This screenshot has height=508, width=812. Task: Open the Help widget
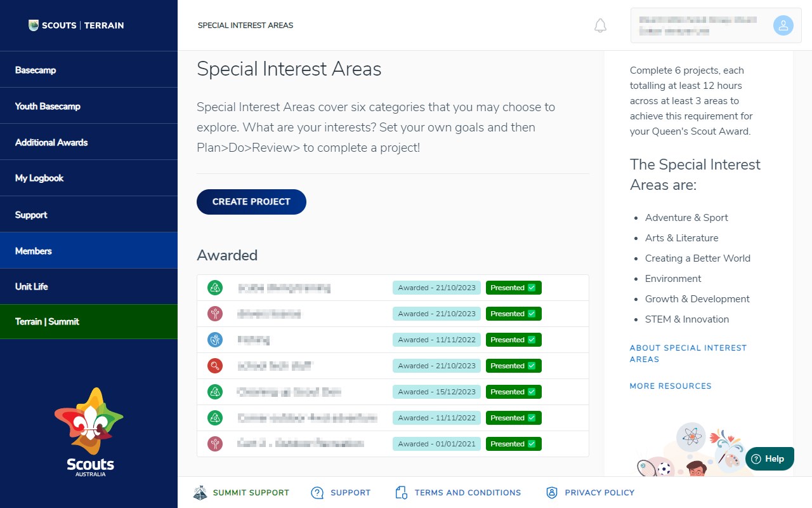769,458
